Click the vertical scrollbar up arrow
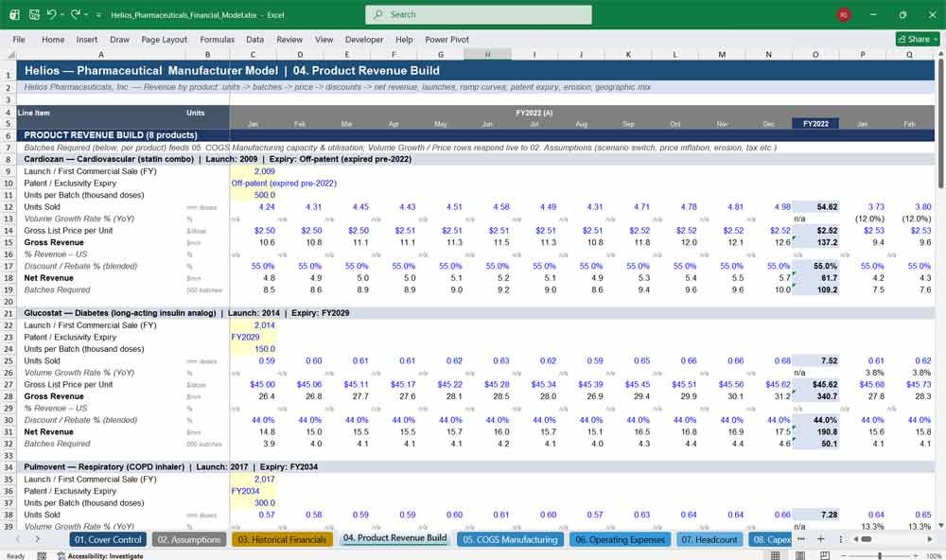This screenshot has height=560, width=946. click(940, 55)
